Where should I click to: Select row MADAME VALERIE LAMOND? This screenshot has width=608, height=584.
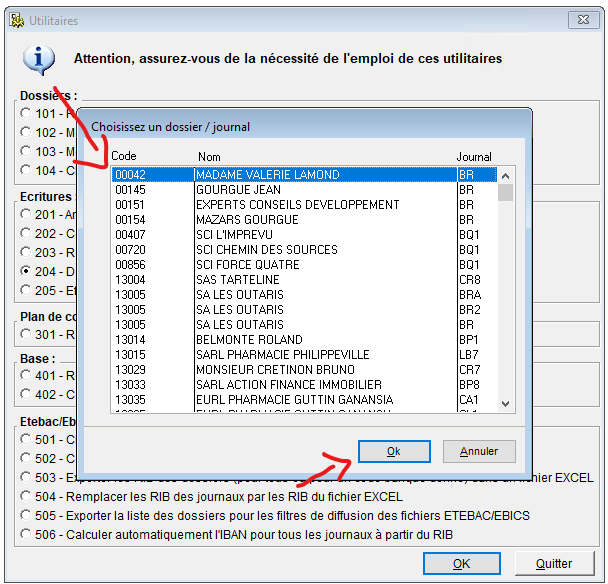point(267,175)
